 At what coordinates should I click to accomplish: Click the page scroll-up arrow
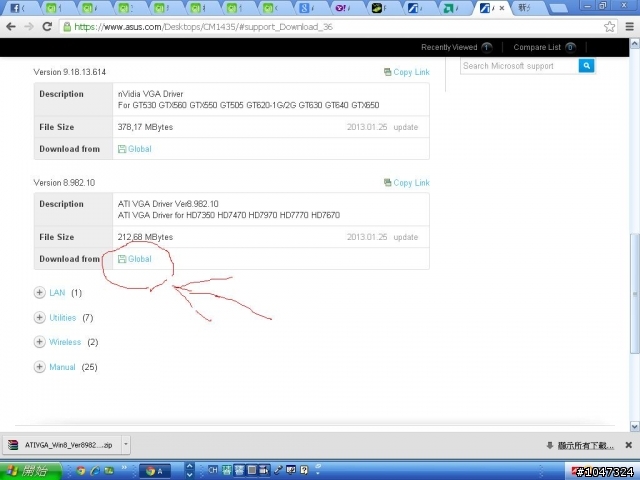(635, 43)
